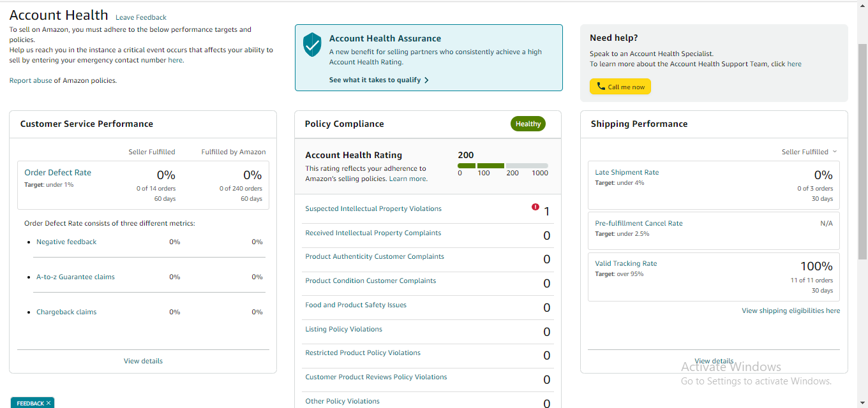868x408 pixels.
Task: Open the Late Shipment Rate metric
Action: 627,173
